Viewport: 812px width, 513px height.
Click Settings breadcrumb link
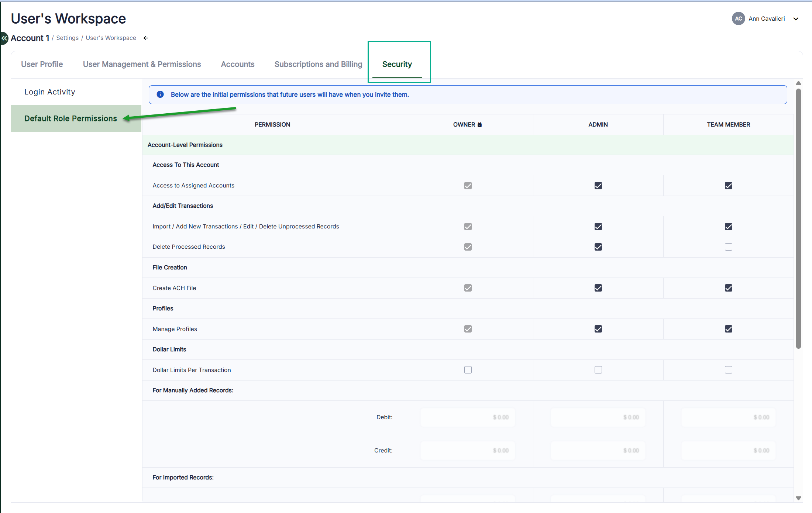[x=67, y=38]
